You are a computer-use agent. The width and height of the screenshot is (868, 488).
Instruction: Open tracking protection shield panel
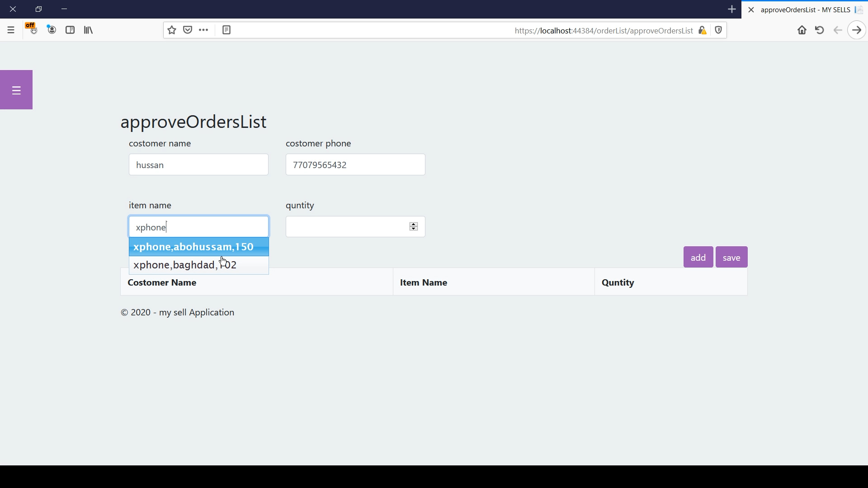point(719,30)
